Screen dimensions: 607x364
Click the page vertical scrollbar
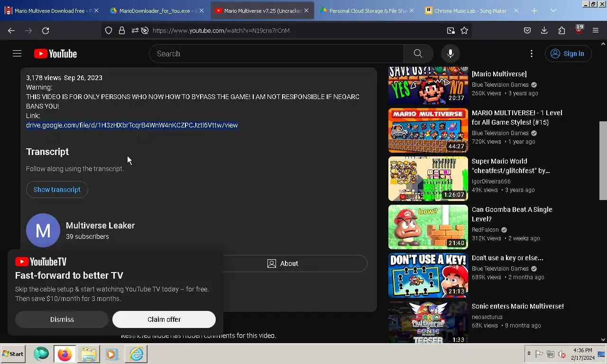point(603,161)
